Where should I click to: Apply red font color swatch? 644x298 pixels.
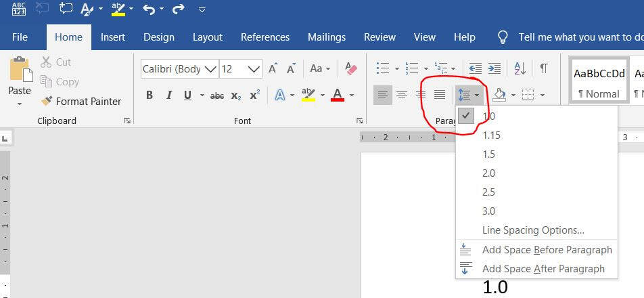click(338, 95)
